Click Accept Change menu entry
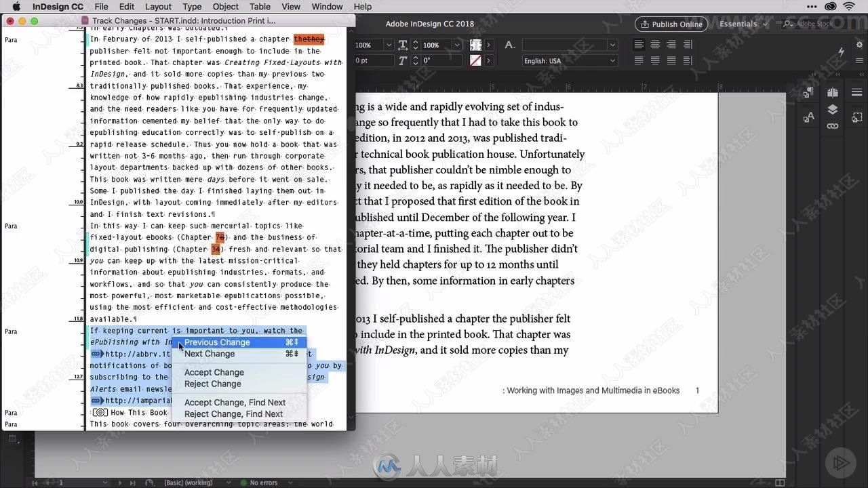This screenshot has width=868, height=488. pos(238,372)
